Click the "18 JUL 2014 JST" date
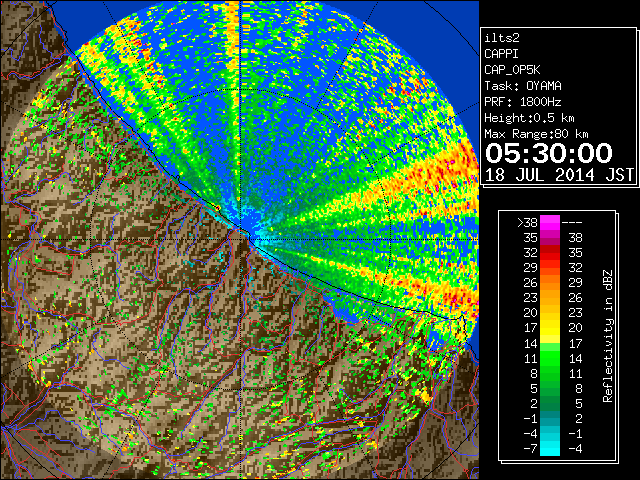This screenshot has width=640, height=480. tap(559, 175)
